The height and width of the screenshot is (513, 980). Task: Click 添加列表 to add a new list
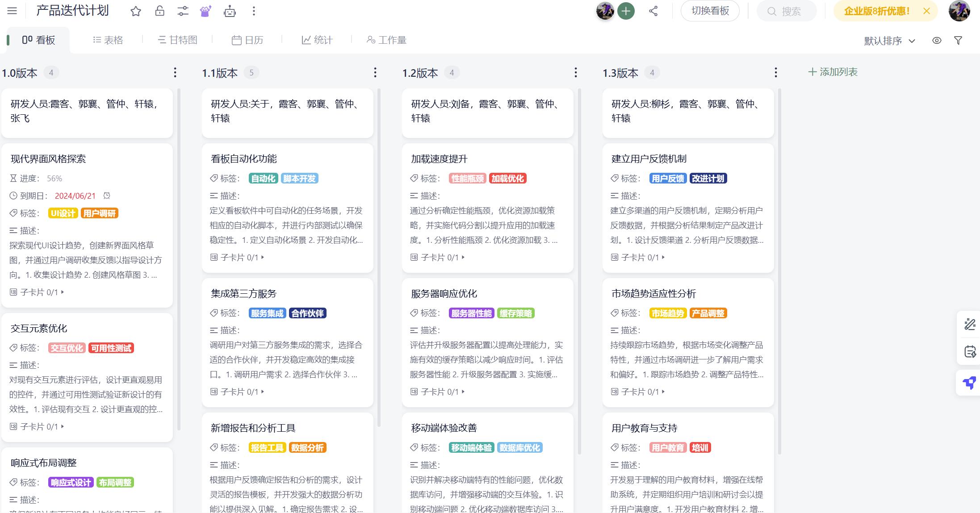coord(833,72)
